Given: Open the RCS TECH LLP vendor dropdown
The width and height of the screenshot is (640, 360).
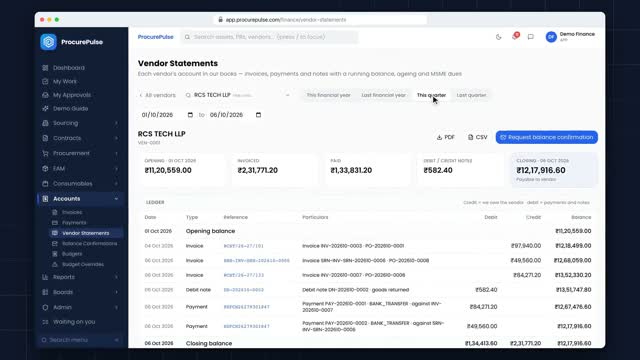Looking at the screenshot, I should pyautogui.click(x=238, y=95).
